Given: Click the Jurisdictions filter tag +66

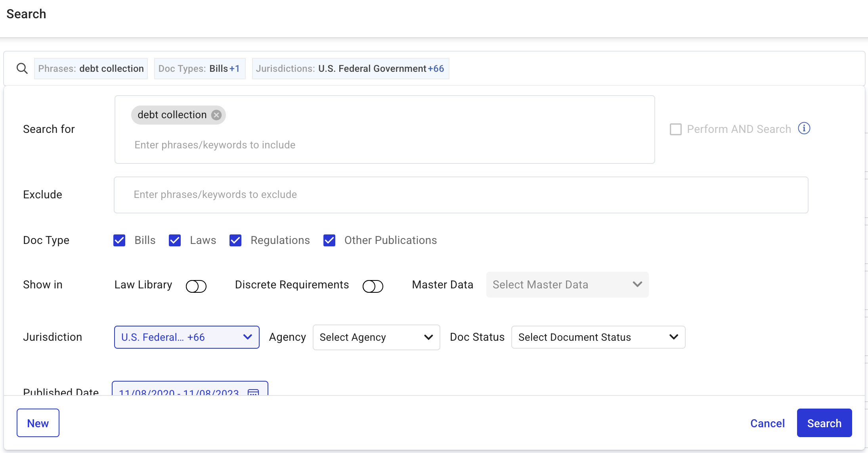Looking at the screenshot, I should pos(350,69).
